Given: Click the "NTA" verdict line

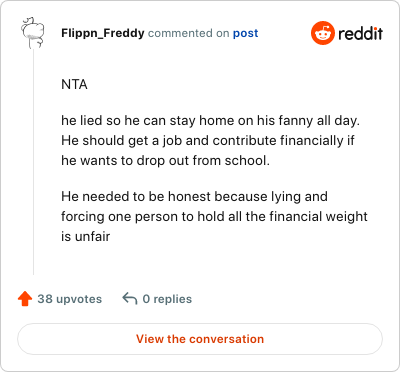Looking at the screenshot, I should (74, 84).
